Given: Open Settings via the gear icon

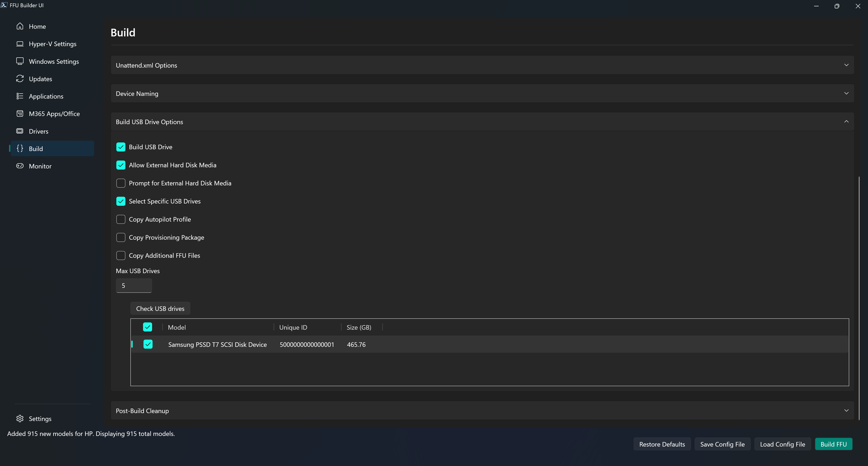Looking at the screenshot, I should point(20,419).
